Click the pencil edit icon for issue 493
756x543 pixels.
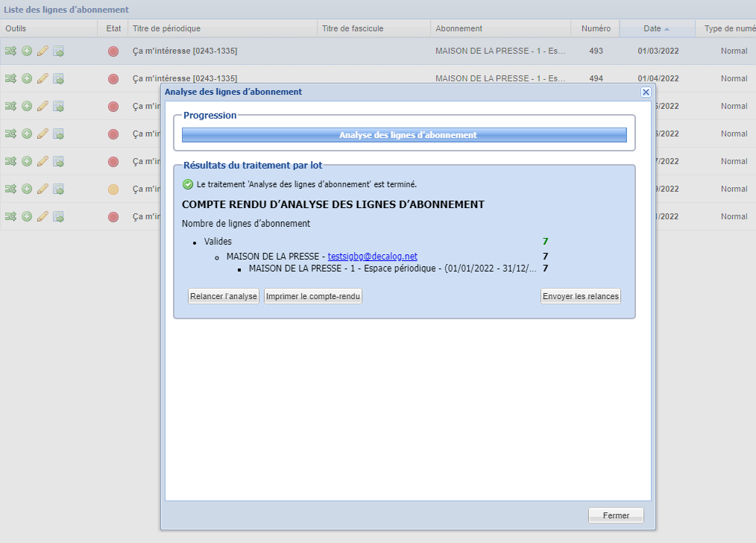pyautogui.click(x=42, y=51)
